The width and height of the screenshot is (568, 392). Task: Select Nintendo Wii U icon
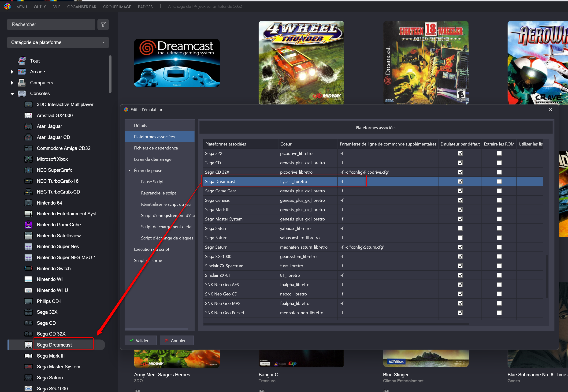point(29,290)
